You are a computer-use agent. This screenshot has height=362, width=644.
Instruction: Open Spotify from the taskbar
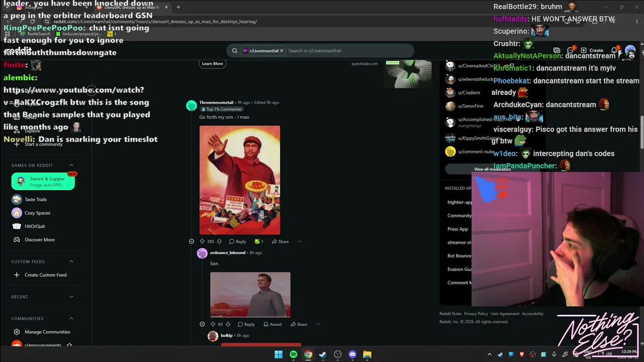pos(293,354)
